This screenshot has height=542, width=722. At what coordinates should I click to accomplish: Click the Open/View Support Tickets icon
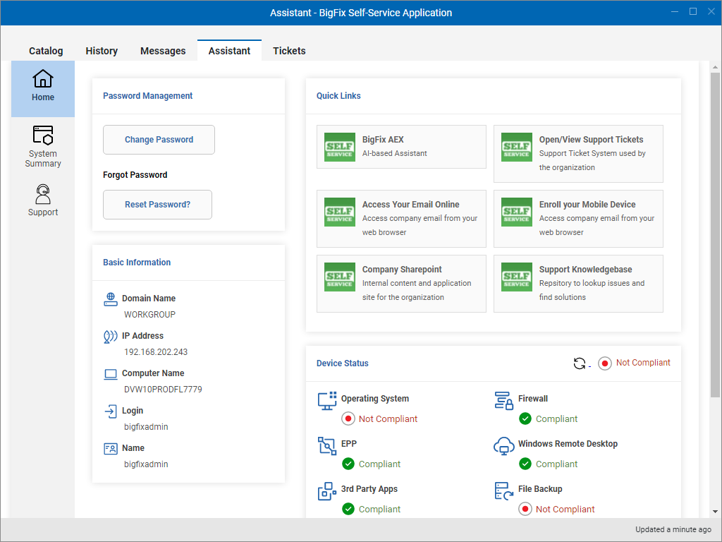coord(517,147)
